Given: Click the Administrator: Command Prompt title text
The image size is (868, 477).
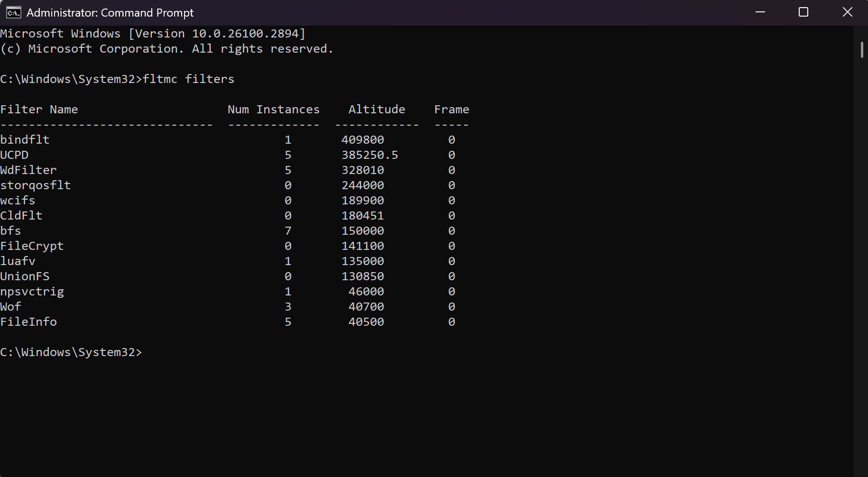Looking at the screenshot, I should (110, 13).
